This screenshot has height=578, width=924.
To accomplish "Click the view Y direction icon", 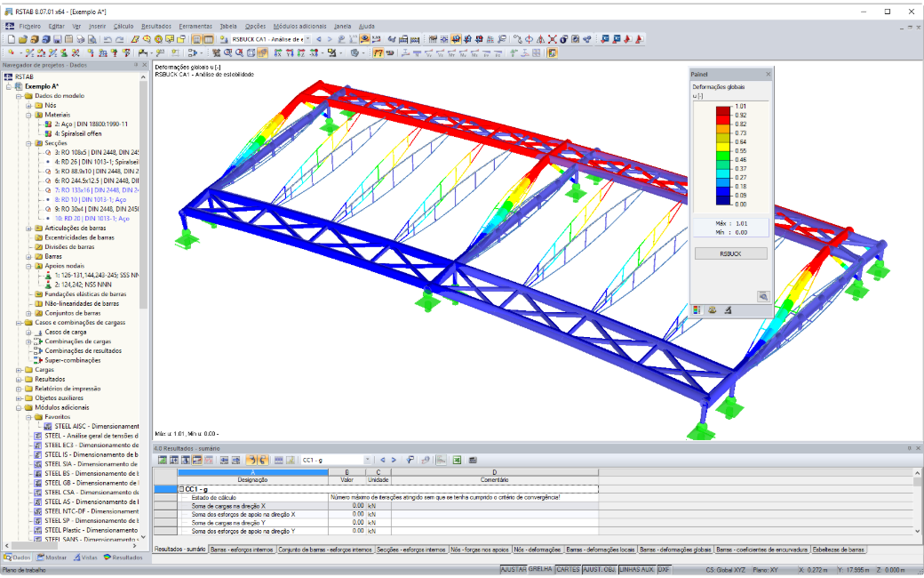I will click(x=290, y=53).
